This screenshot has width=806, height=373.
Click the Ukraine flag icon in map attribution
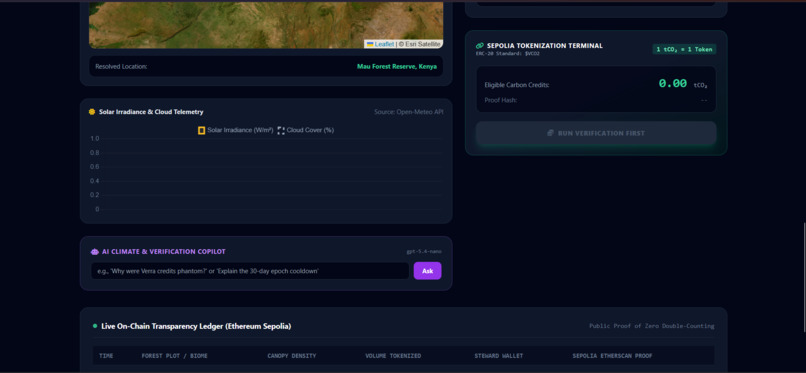(370, 44)
